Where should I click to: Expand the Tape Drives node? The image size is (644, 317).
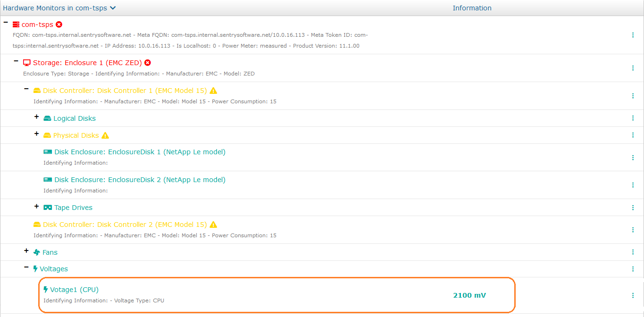(37, 206)
